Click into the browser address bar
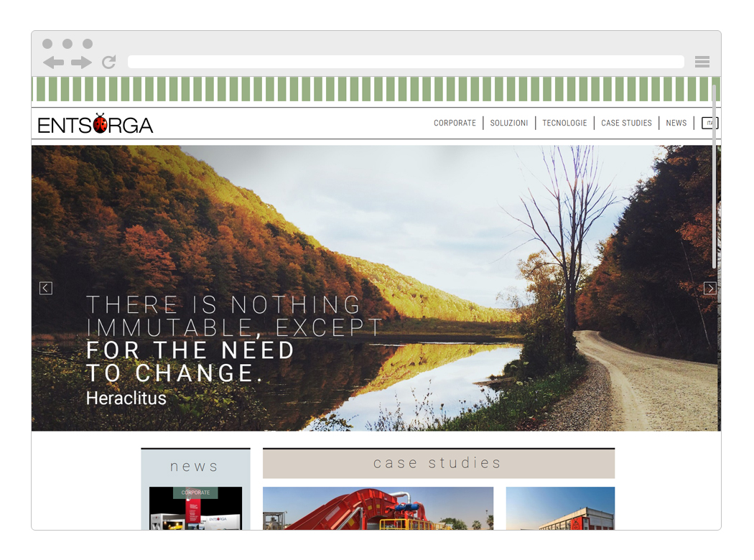The width and height of the screenshot is (754, 560). [406, 62]
